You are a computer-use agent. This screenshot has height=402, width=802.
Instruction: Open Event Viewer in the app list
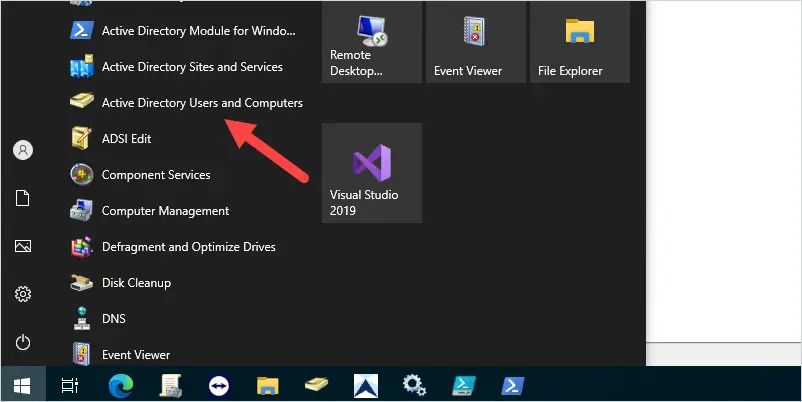pos(120,354)
